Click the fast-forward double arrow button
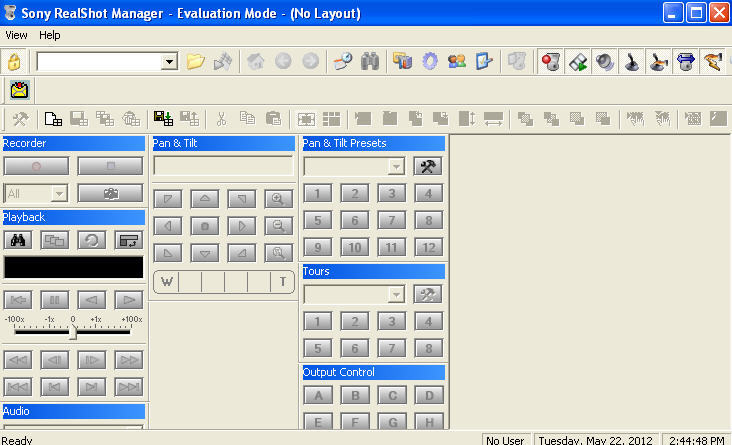The width and height of the screenshot is (732, 445). [x=128, y=360]
